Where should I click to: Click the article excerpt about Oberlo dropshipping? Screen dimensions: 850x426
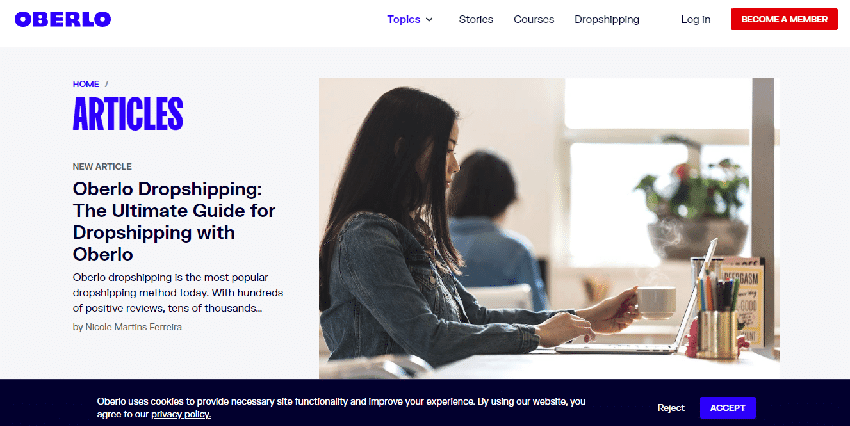pos(178,293)
